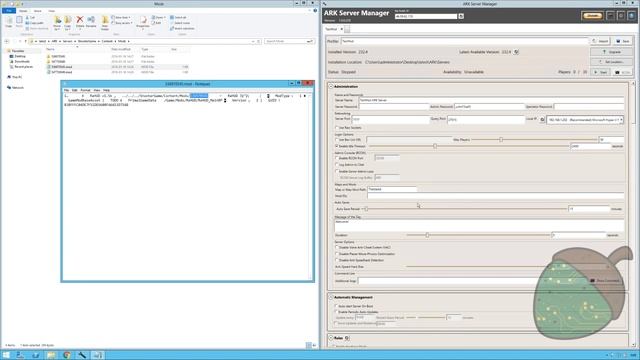Click help icon in Explorer ribbon corner

(x=315, y=11)
